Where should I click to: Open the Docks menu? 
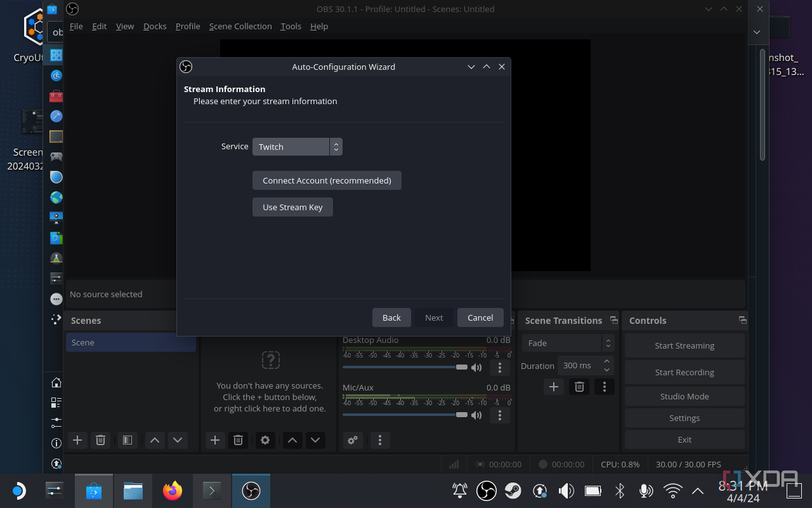point(155,26)
